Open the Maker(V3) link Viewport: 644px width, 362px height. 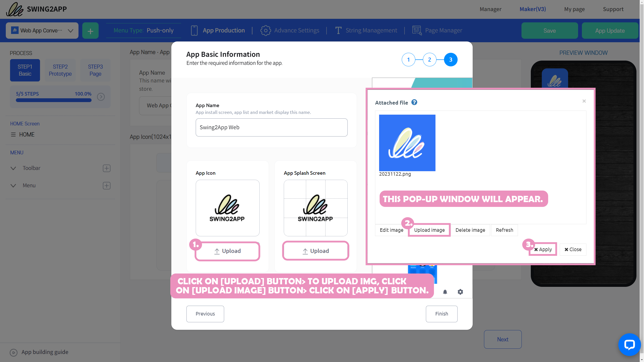click(533, 9)
